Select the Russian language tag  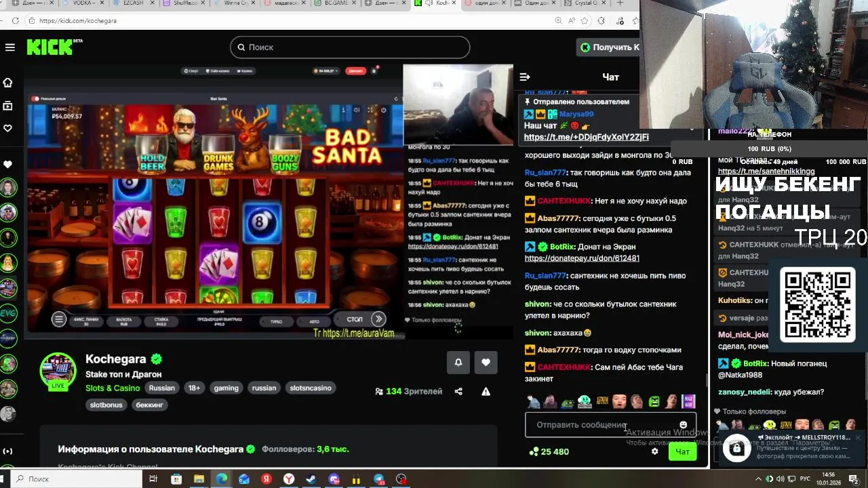point(162,388)
